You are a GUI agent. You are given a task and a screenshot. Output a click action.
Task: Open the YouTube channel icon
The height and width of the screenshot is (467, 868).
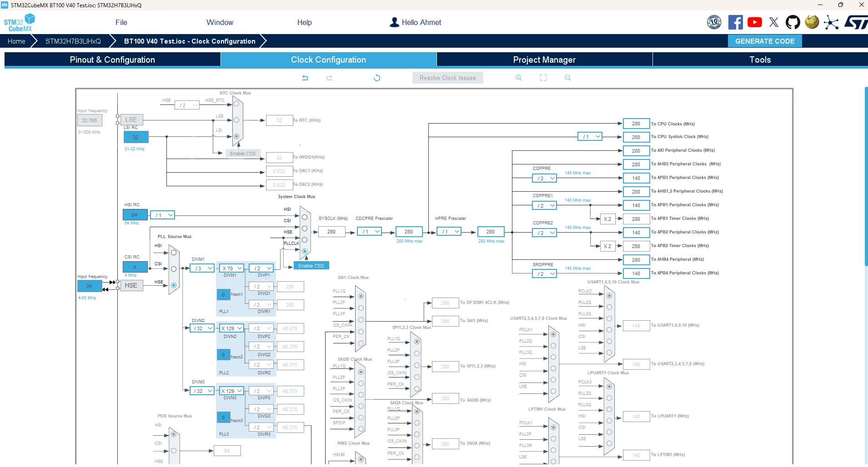click(755, 22)
